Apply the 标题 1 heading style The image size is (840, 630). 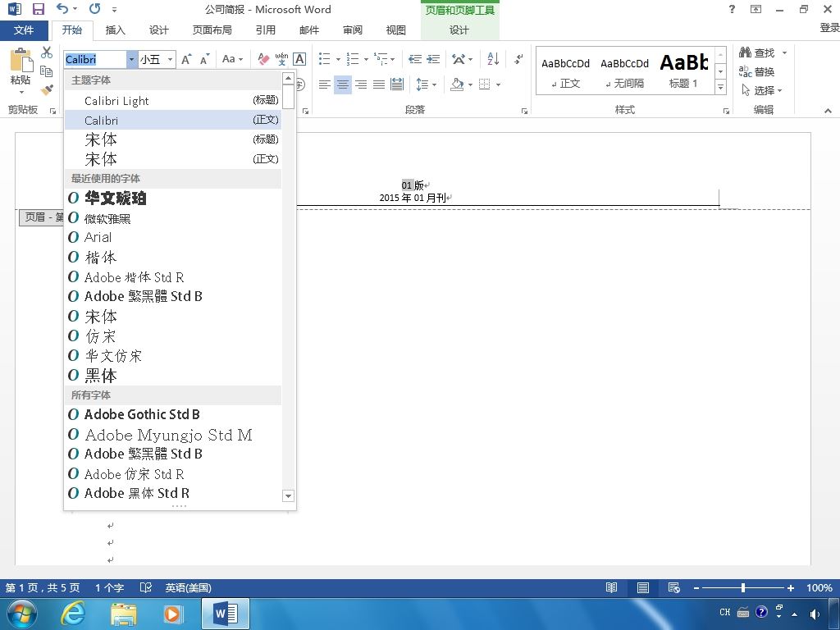(683, 71)
